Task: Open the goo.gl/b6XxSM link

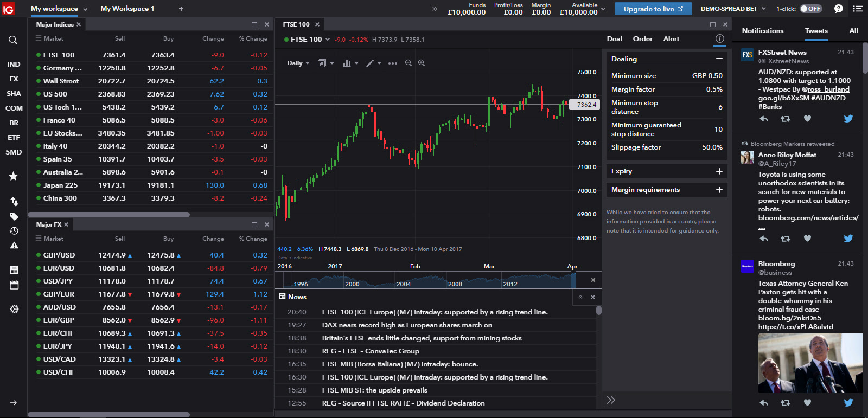Action: tap(783, 98)
